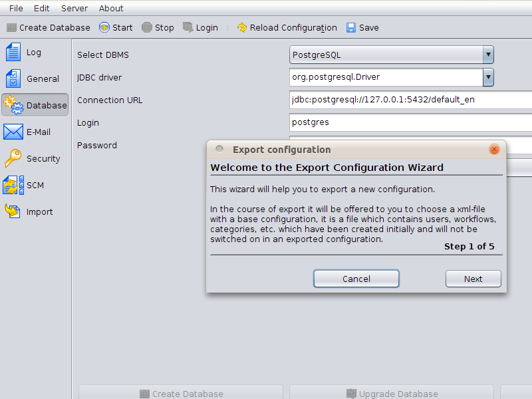Click the Login toolbar button
This screenshot has height=399, width=532.
(x=201, y=27)
